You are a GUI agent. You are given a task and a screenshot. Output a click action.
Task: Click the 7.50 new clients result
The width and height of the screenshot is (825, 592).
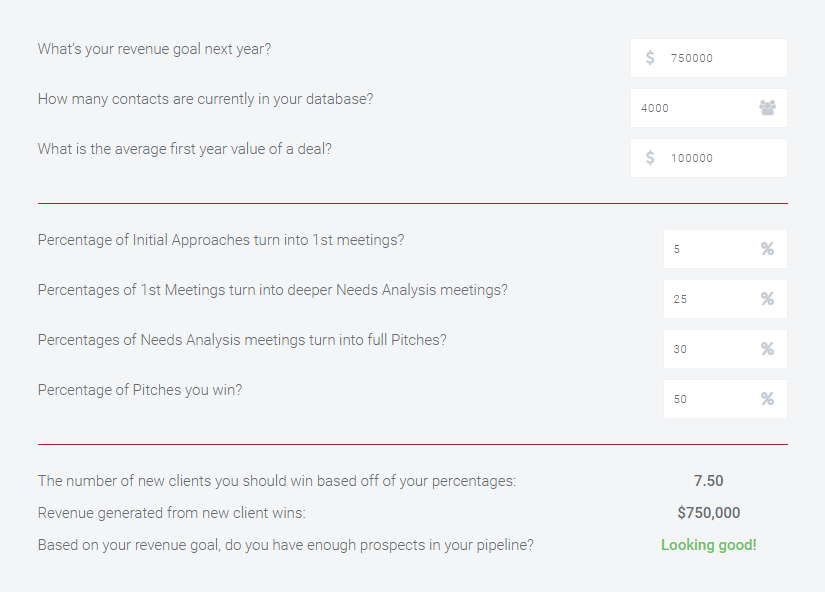tap(708, 480)
